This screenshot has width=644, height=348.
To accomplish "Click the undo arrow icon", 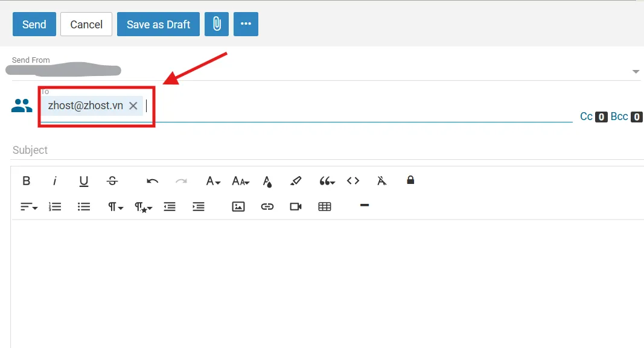I will (x=153, y=181).
